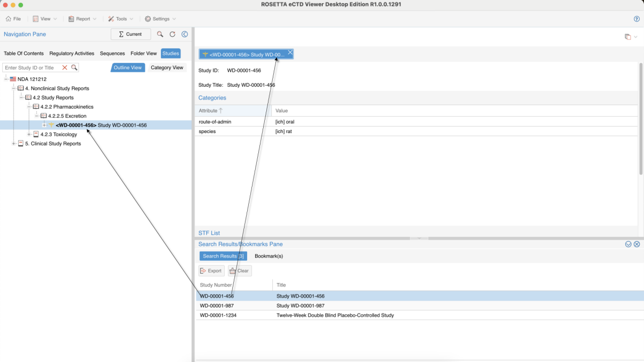Switch to Category View
This screenshot has width=644, height=362.
coord(167,68)
